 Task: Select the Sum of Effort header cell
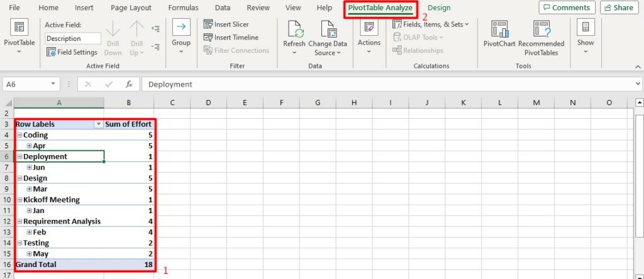(129, 124)
